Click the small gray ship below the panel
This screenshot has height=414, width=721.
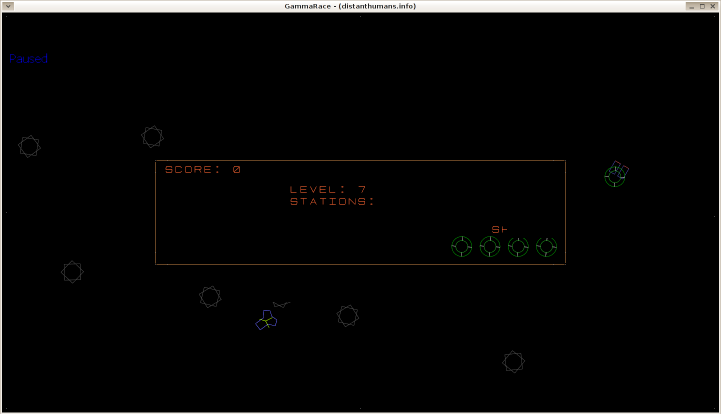point(282,304)
